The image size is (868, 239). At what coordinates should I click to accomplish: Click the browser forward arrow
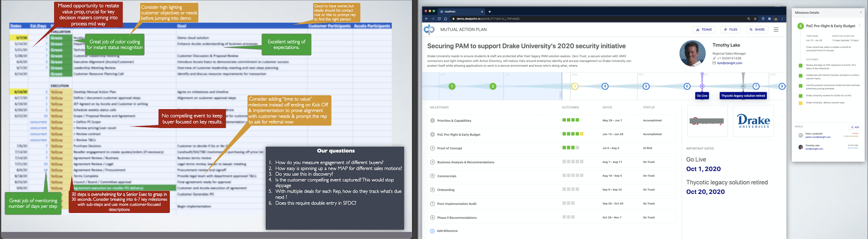point(433,19)
